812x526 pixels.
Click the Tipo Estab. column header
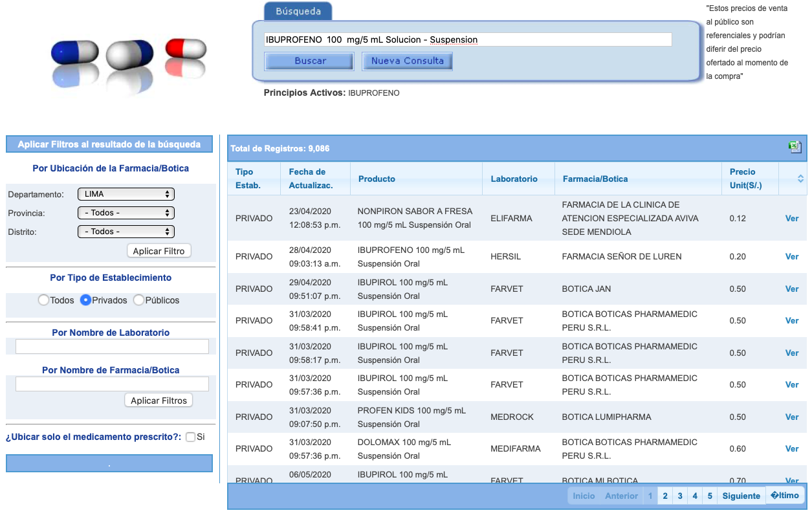[254, 179]
